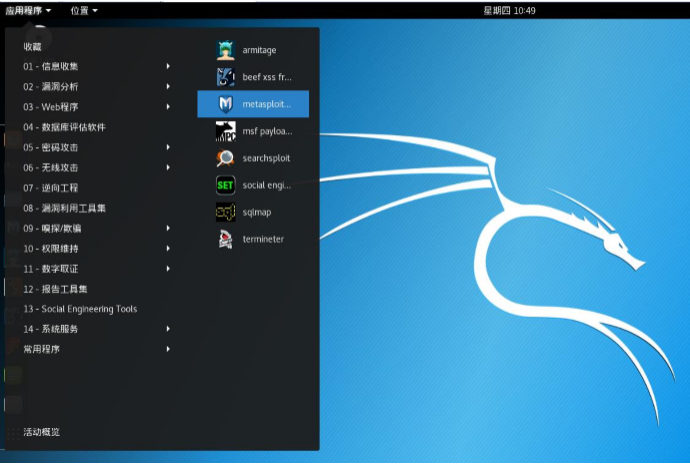Select the sqlmap label
The height and width of the screenshot is (464, 690).
[257, 212]
